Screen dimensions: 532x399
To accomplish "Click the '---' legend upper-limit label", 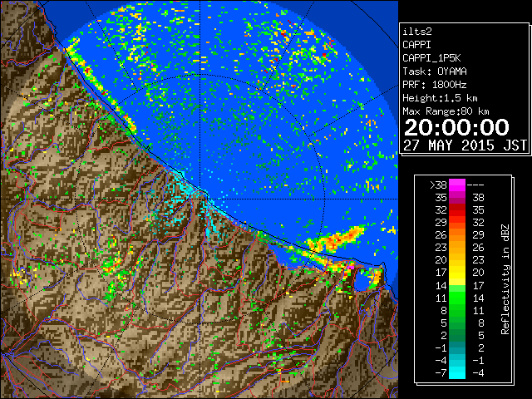I will tap(475, 185).
